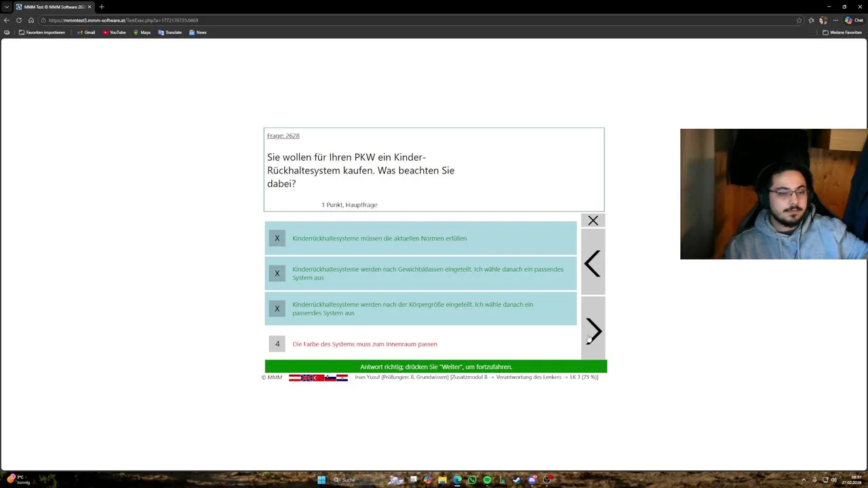Toggle answer 2 checkbox about Gewichtsklassen
The width and height of the screenshot is (868, 488).
[x=277, y=273]
